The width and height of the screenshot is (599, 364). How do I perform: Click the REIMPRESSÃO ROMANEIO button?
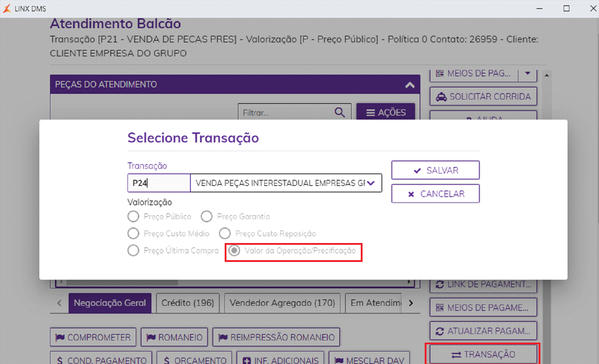pos(276,337)
